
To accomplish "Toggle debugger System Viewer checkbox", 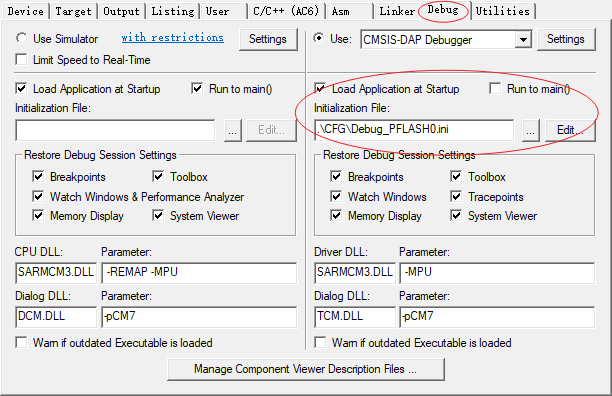I will point(456,215).
